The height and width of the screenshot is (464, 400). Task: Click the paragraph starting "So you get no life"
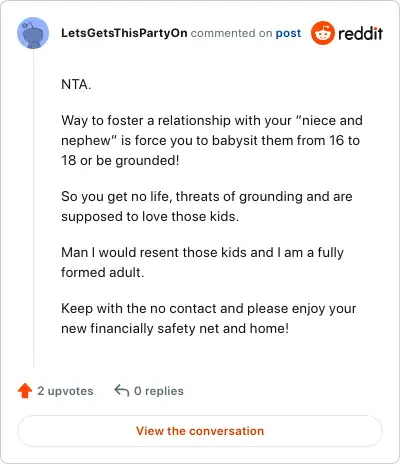pyautogui.click(x=207, y=206)
